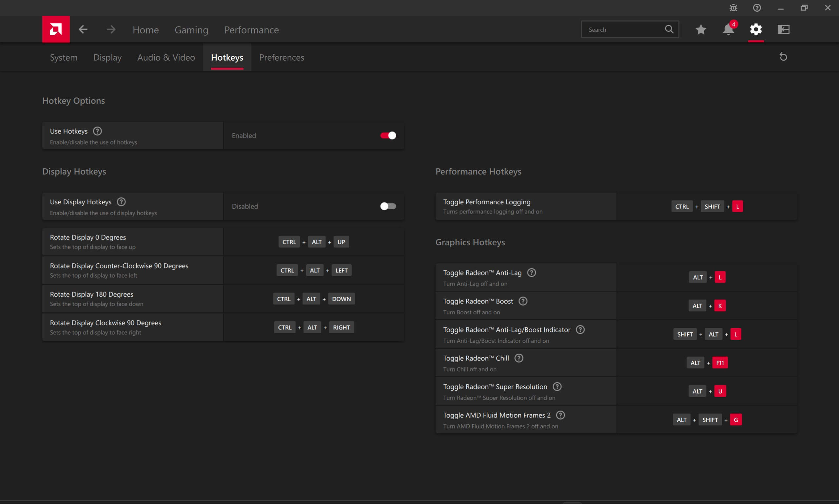Open help icon beside Toggle Radeon Anti-Lag
This screenshot has width=839, height=504.
pyautogui.click(x=531, y=272)
